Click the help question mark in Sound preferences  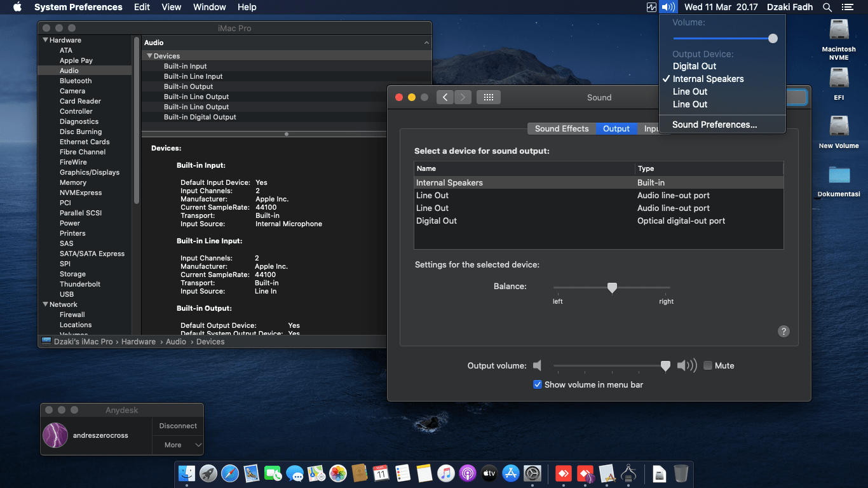click(783, 331)
